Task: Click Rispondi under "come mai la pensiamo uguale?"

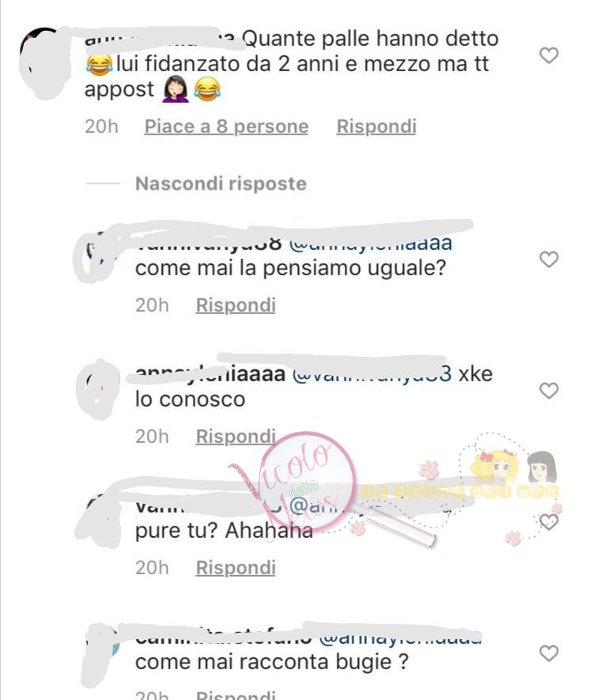Action: click(236, 305)
